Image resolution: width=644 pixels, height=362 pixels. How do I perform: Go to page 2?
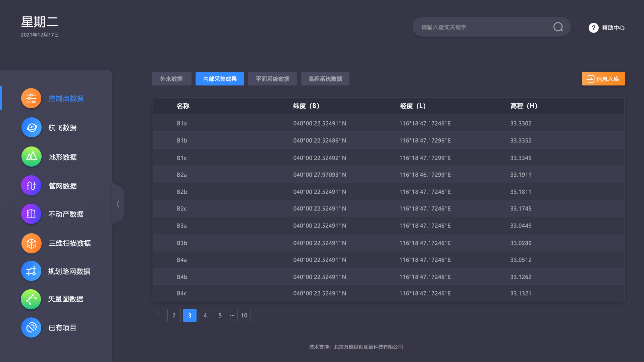[x=174, y=315]
